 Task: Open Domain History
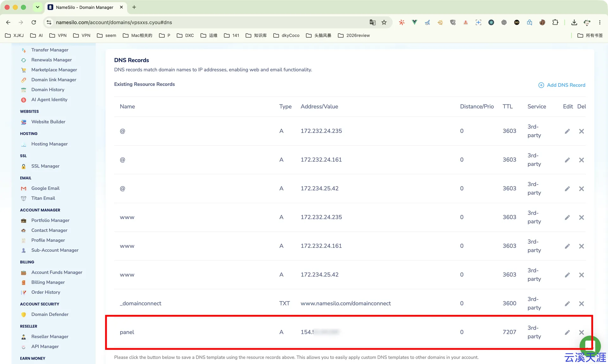click(x=47, y=90)
